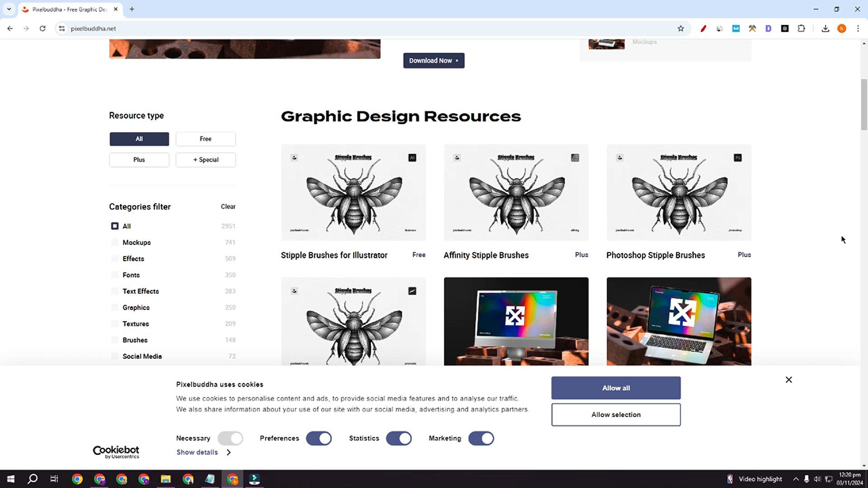Open Affinity Stipple Brushes title link
This screenshot has height=488, width=868.
coord(486,255)
